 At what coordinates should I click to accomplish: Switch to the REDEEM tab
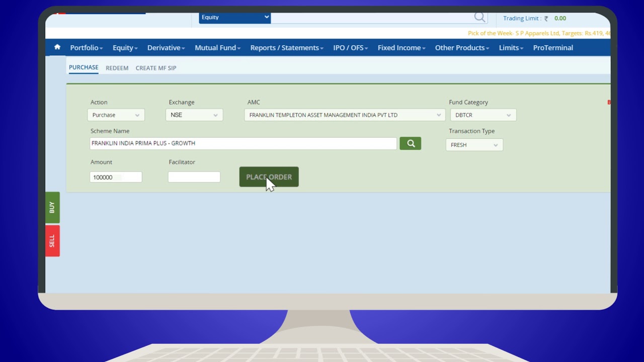117,68
